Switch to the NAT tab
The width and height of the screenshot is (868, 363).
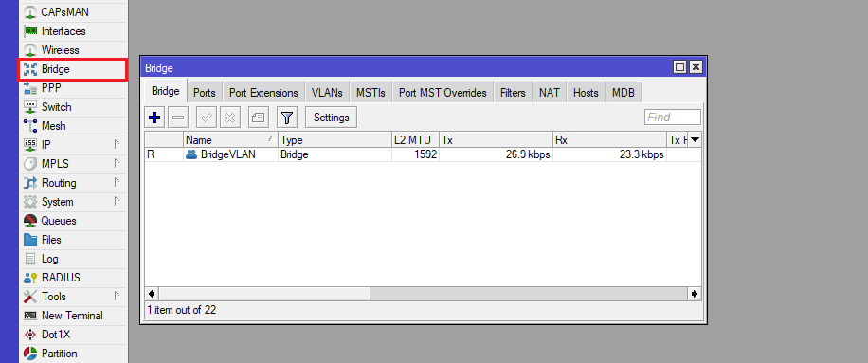550,93
